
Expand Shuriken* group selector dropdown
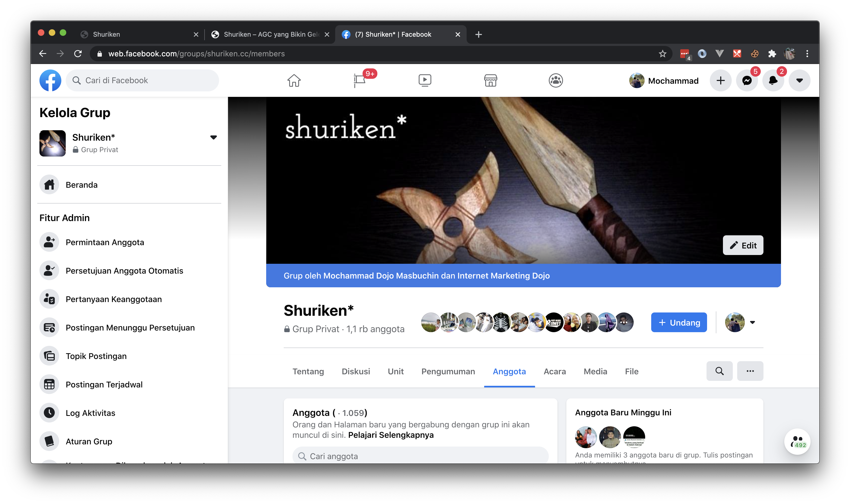(x=213, y=137)
